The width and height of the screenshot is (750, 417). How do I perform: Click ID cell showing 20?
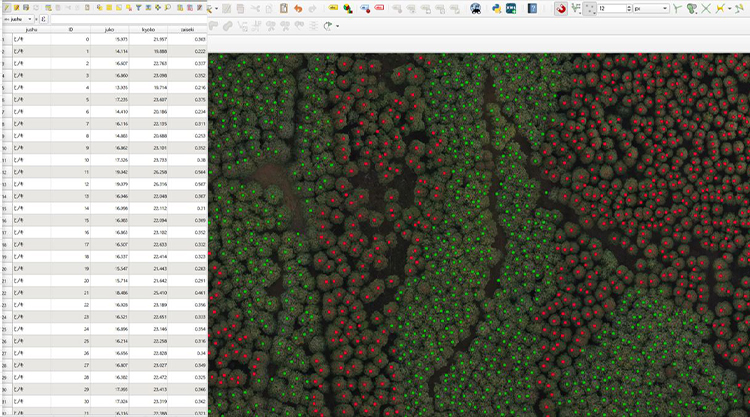(x=70, y=281)
